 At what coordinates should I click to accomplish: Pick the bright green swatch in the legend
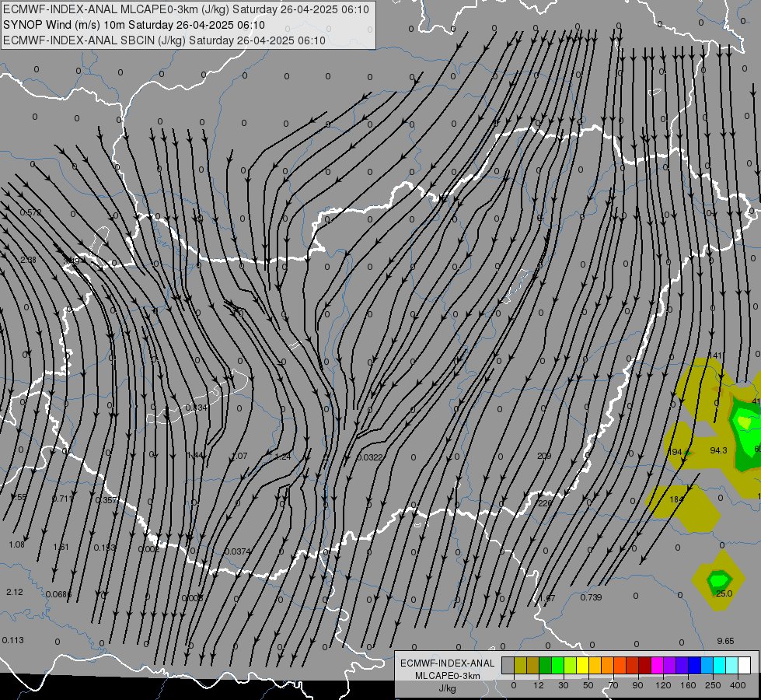(x=558, y=665)
